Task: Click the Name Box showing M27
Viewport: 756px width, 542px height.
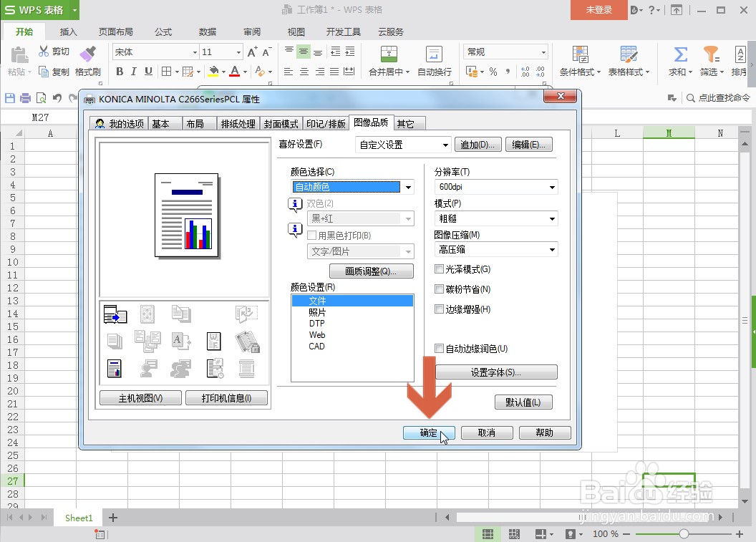Action: point(39,117)
